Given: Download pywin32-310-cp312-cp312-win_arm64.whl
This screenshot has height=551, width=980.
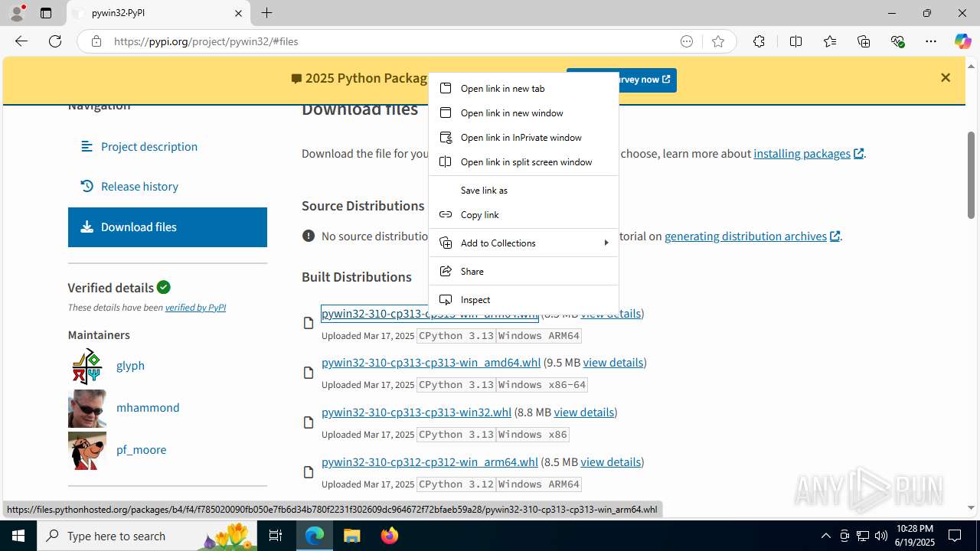Looking at the screenshot, I should pos(430,461).
